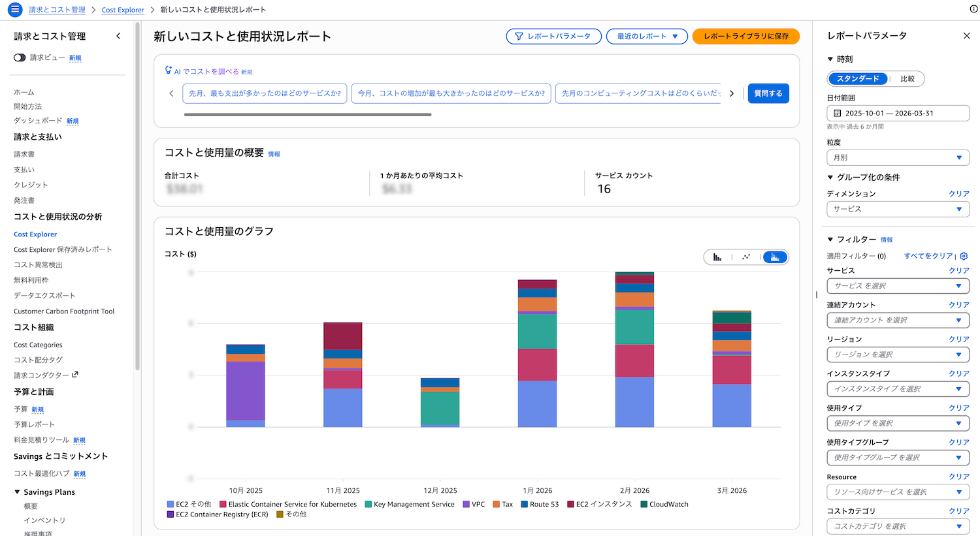Select the スタンダード time mode
This screenshot has height=536, width=980.
click(x=858, y=79)
